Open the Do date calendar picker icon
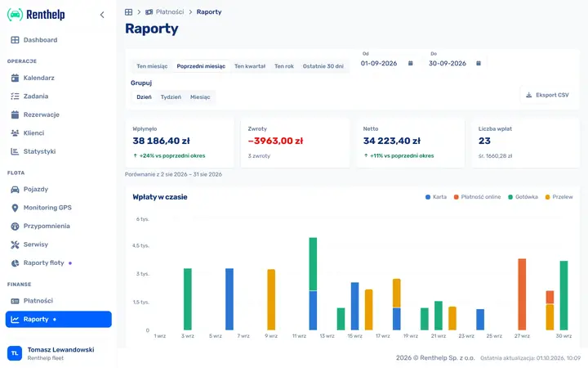This screenshot has height=368, width=588. (479, 63)
